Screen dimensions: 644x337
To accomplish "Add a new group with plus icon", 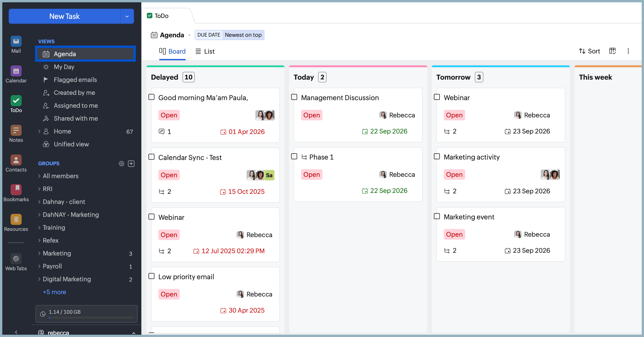I will tap(131, 163).
